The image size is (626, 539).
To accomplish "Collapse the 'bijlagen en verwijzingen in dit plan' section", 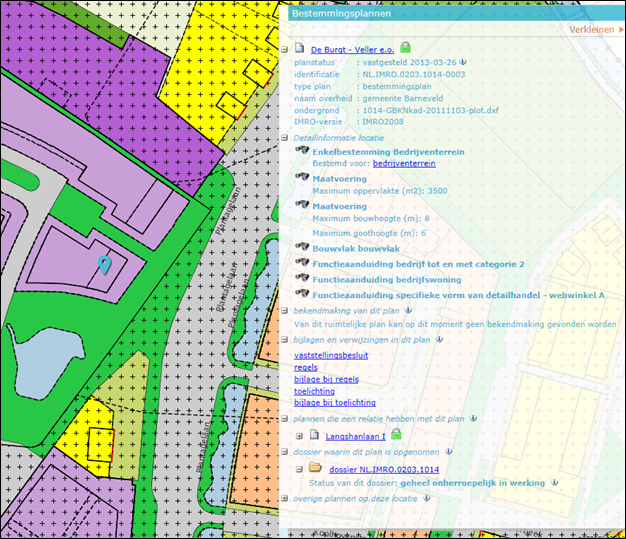I will [285, 340].
